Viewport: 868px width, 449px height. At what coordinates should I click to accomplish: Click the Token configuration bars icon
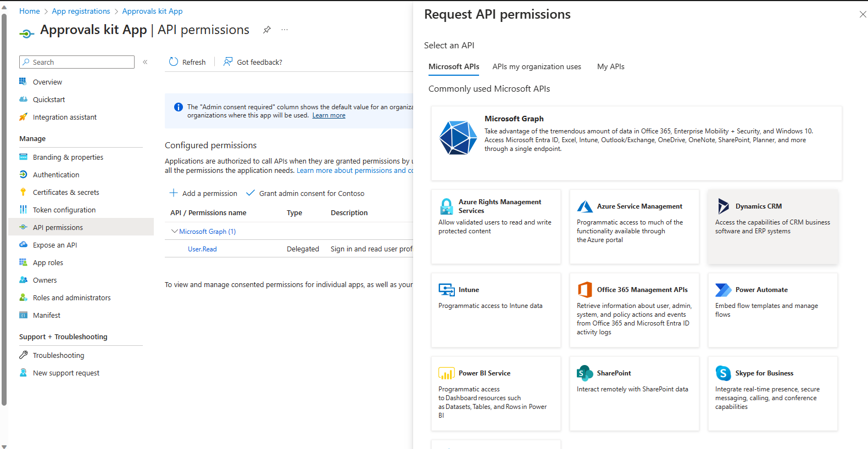(23, 210)
